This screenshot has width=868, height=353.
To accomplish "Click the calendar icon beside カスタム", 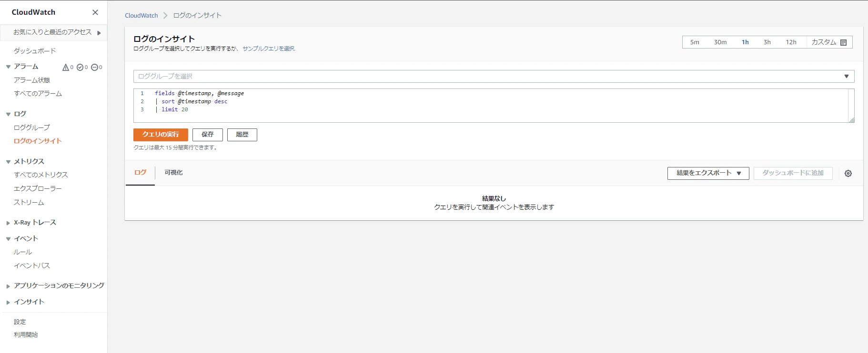I will [844, 42].
